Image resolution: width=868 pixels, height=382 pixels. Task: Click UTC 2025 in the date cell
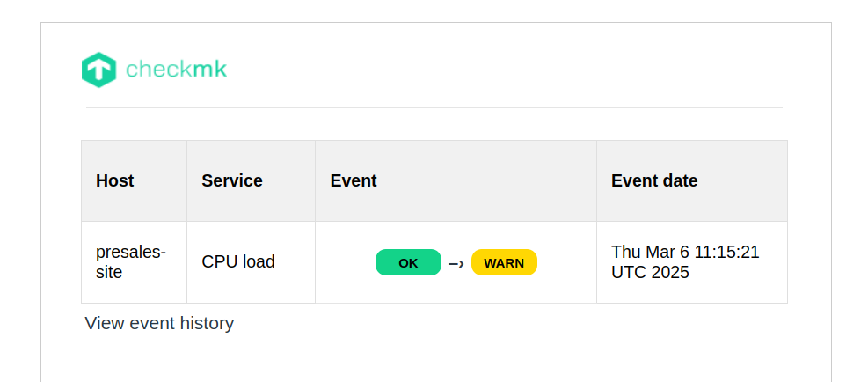pos(650,273)
